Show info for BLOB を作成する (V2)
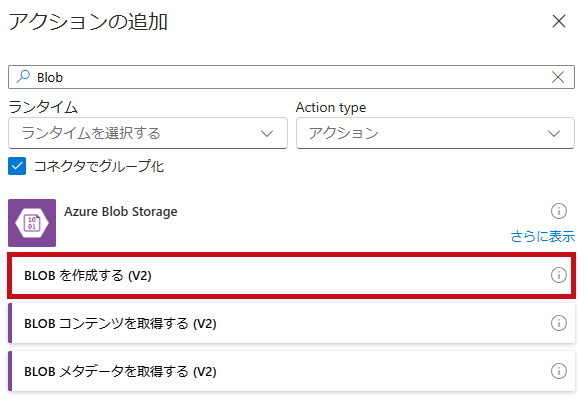 tap(559, 275)
